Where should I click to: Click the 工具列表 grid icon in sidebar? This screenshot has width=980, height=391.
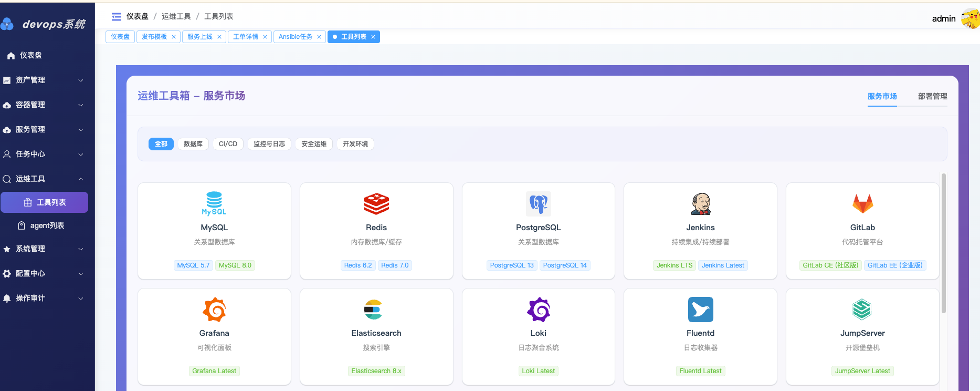pyautogui.click(x=28, y=202)
